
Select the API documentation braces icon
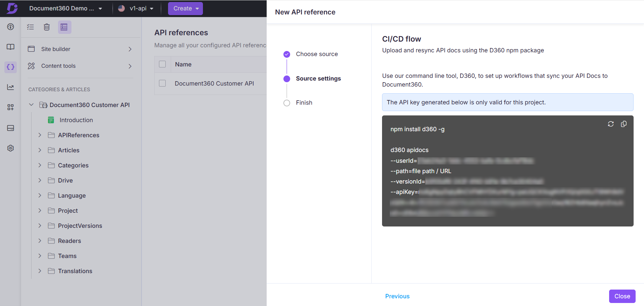pyautogui.click(x=10, y=67)
